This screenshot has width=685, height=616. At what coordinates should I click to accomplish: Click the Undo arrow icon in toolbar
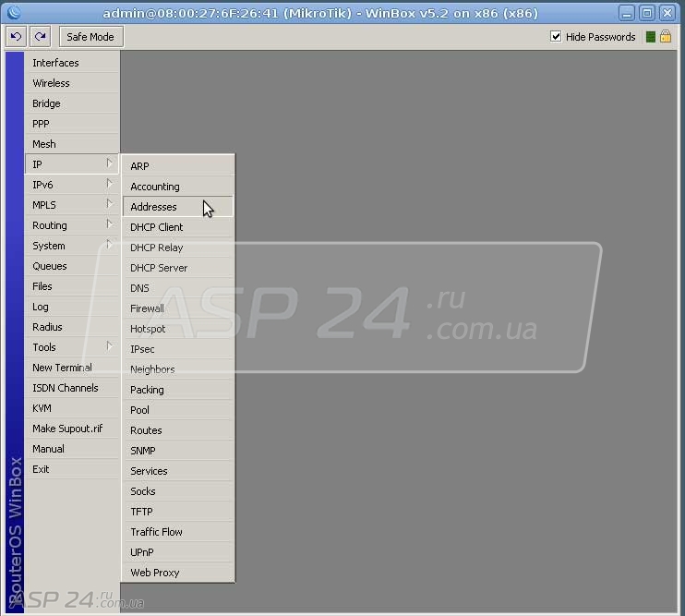tap(17, 37)
